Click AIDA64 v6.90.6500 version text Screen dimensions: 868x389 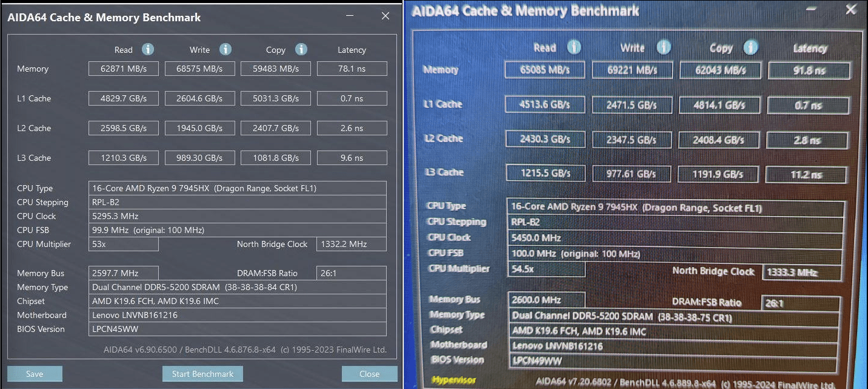[x=245, y=350]
